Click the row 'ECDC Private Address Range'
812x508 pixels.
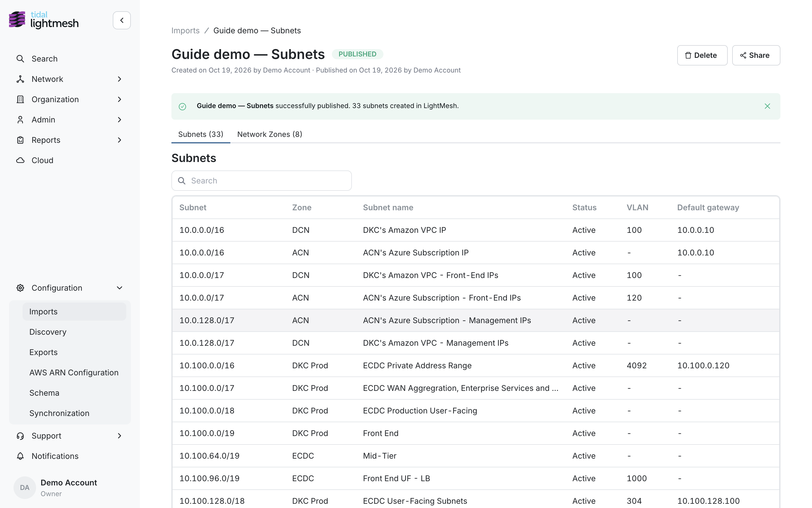pos(476,365)
